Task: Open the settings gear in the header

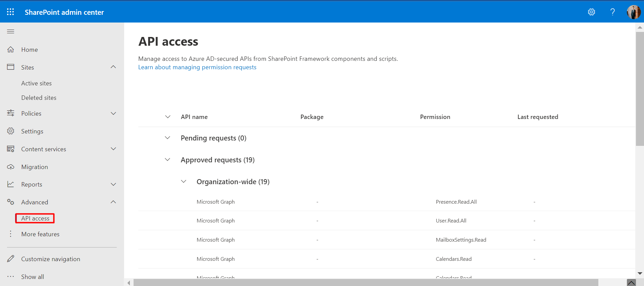Action: (x=591, y=12)
